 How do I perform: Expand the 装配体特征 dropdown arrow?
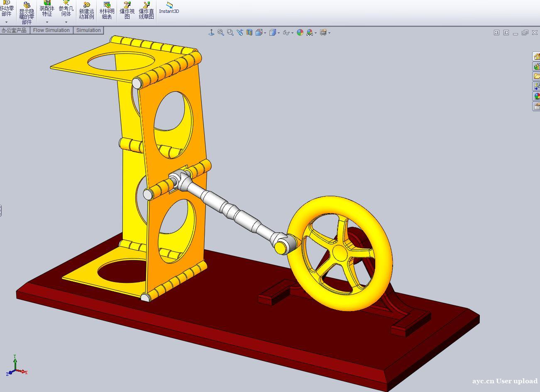point(47,22)
